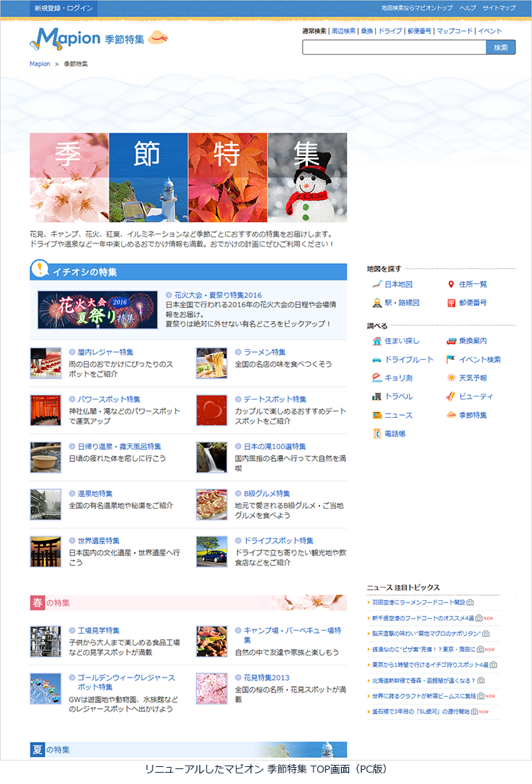The image size is (532, 784).
Task: Select the ドライブ search tab
Action: click(390, 31)
